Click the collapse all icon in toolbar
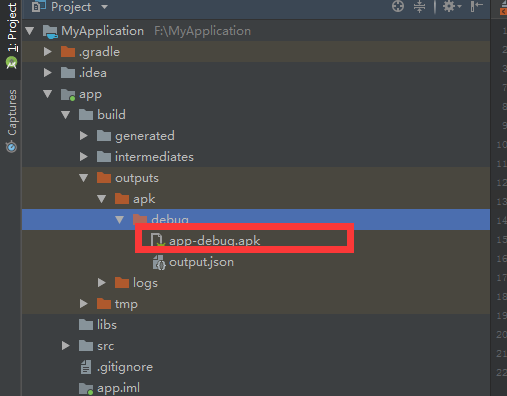Viewport: 507px width, 396px height. click(419, 6)
